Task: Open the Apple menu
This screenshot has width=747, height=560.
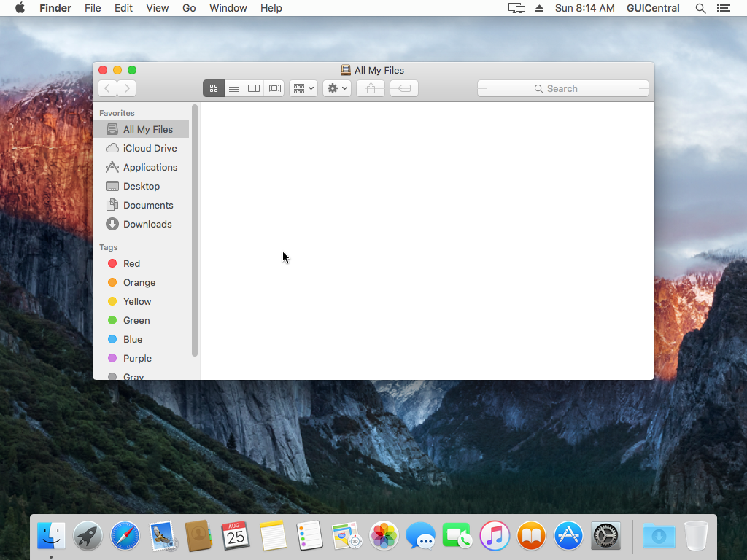Action: point(20,8)
